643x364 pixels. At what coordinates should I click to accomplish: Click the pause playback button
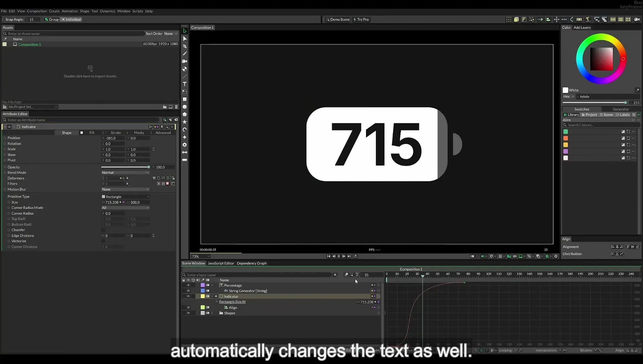tap(339, 256)
